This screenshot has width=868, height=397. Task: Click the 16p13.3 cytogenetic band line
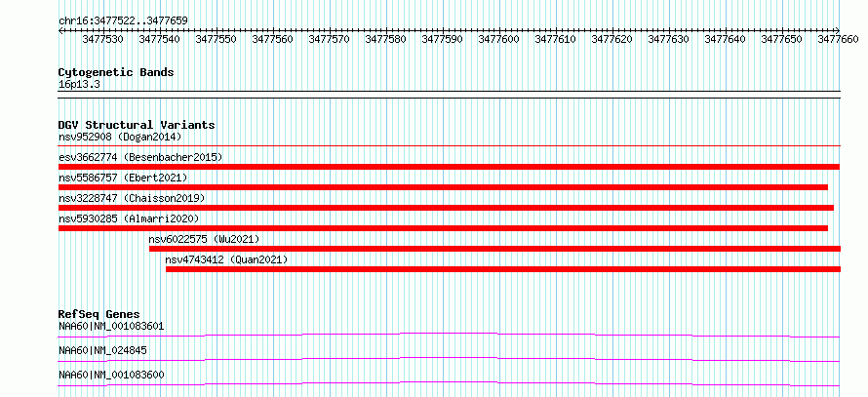coord(450,94)
